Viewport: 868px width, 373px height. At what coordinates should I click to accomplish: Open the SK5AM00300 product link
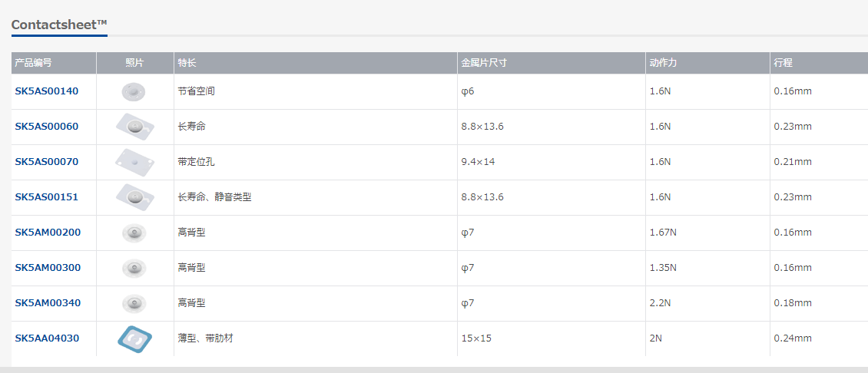48,268
